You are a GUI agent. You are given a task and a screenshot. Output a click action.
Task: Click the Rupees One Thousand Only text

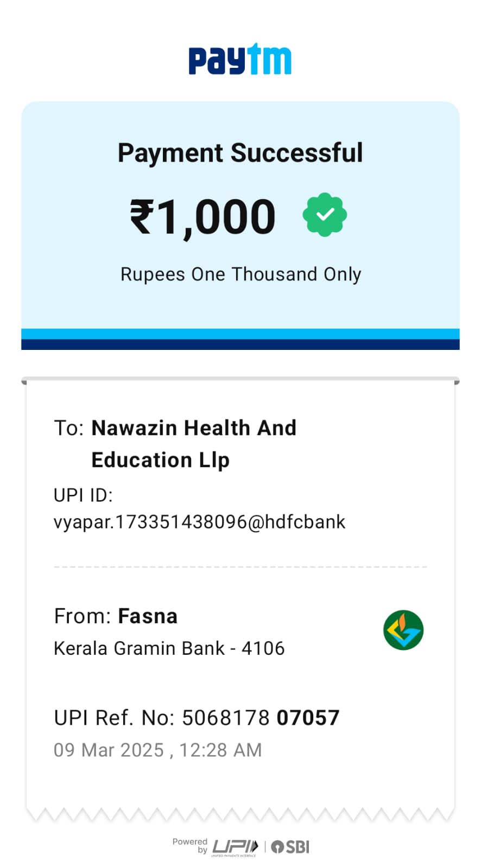point(240,275)
